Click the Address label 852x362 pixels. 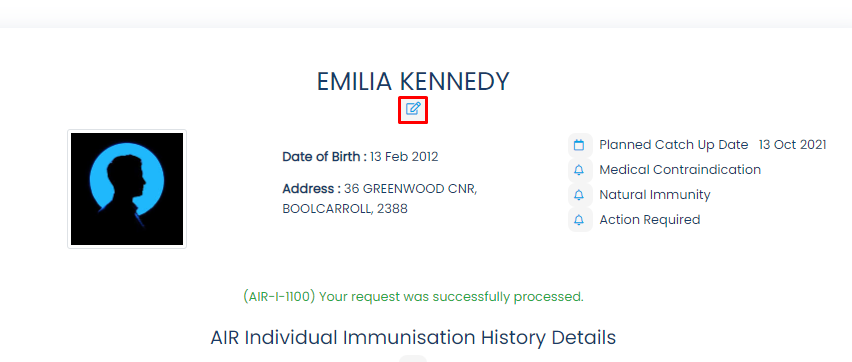pos(311,189)
